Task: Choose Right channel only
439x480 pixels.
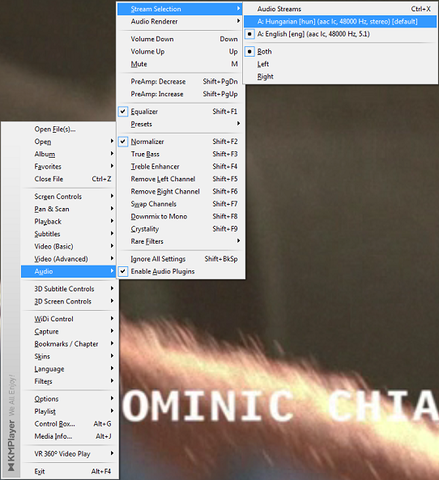Action: coord(340,77)
